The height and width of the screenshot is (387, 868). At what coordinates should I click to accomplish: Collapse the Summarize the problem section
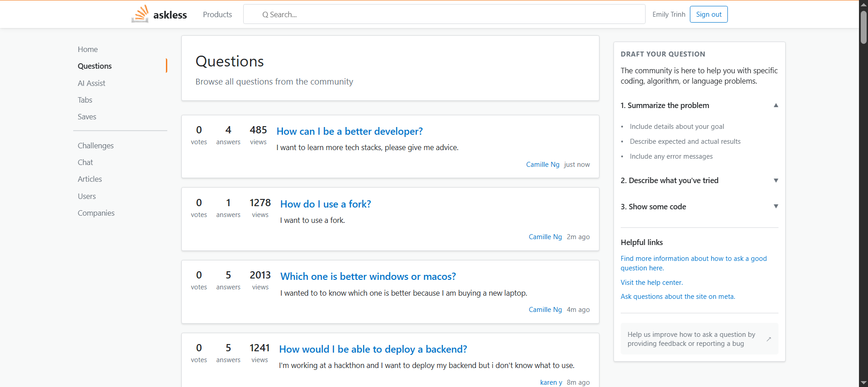click(x=776, y=105)
